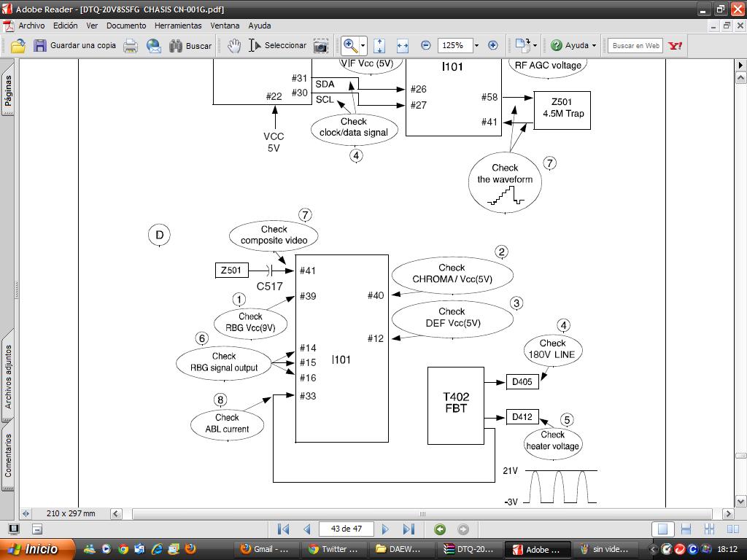Click the grey Next View button
This screenshot has height=560, width=747.
462,529
